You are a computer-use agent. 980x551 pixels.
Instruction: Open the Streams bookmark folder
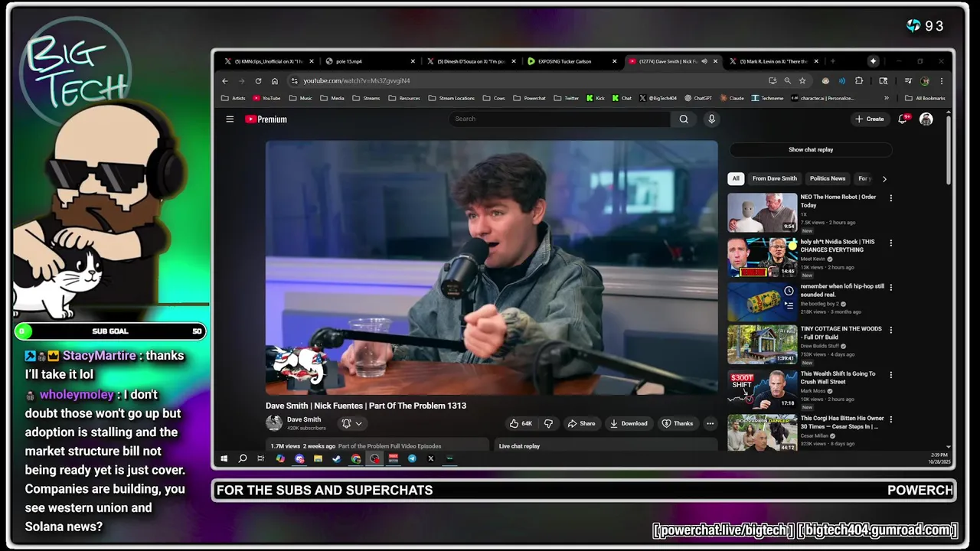tap(366, 98)
